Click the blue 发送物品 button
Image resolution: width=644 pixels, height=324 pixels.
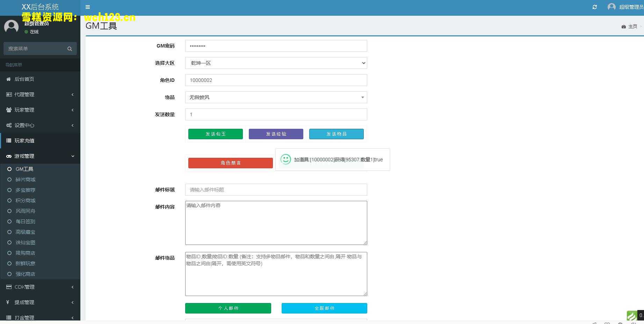pos(337,134)
